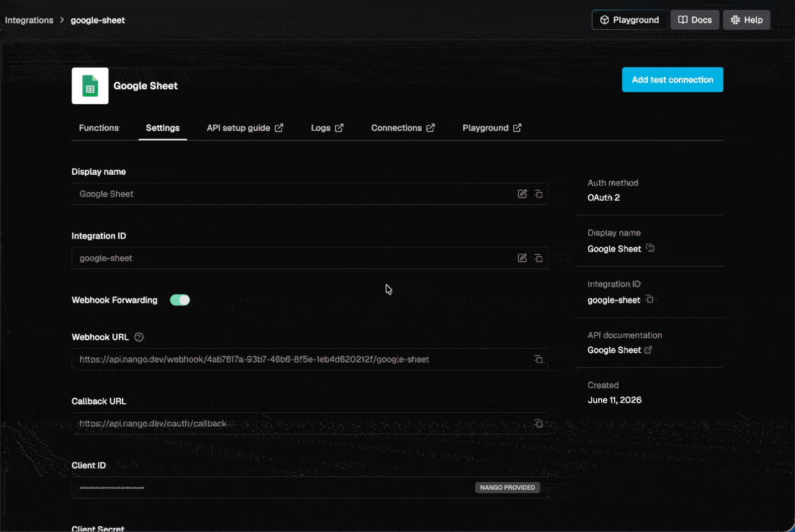Viewport: 795px width, 532px height.
Task: Click the Google Sheet logo icon
Action: [90, 86]
